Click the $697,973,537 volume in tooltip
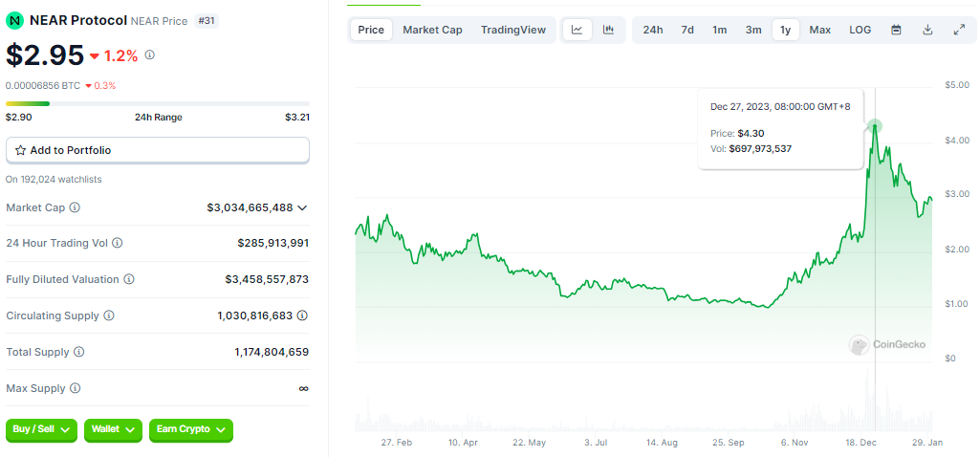 tap(761, 149)
